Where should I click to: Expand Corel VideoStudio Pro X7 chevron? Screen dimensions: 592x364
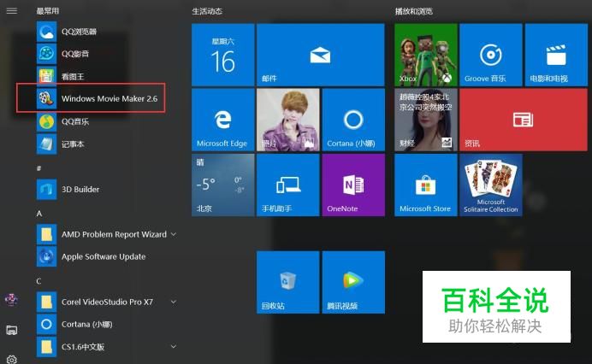tap(174, 302)
